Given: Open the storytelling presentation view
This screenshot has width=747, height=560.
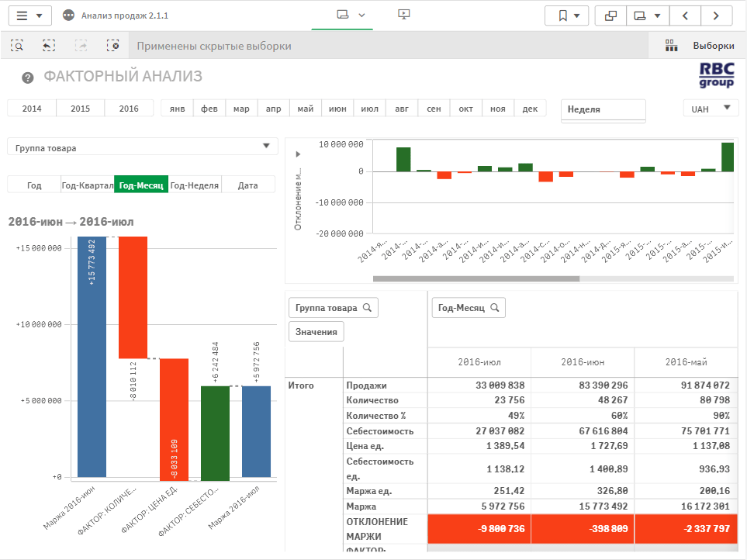Looking at the screenshot, I should coord(403,15).
